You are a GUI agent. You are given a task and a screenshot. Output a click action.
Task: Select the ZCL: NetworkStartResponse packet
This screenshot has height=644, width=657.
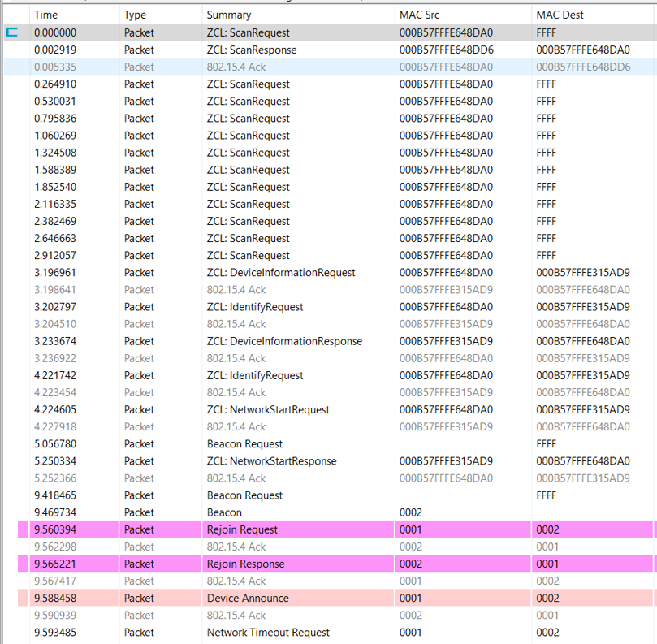coord(271,461)
